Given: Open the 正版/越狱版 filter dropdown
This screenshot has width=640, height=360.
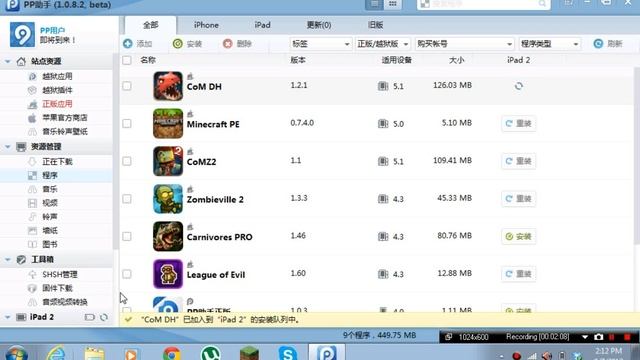Looking at the screenshot, I should (x=383, y=44).
